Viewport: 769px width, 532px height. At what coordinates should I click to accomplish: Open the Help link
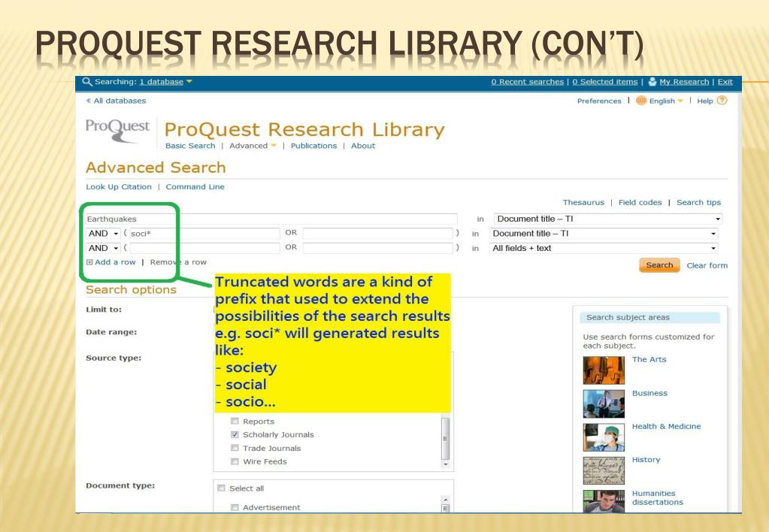click(705, 101)
